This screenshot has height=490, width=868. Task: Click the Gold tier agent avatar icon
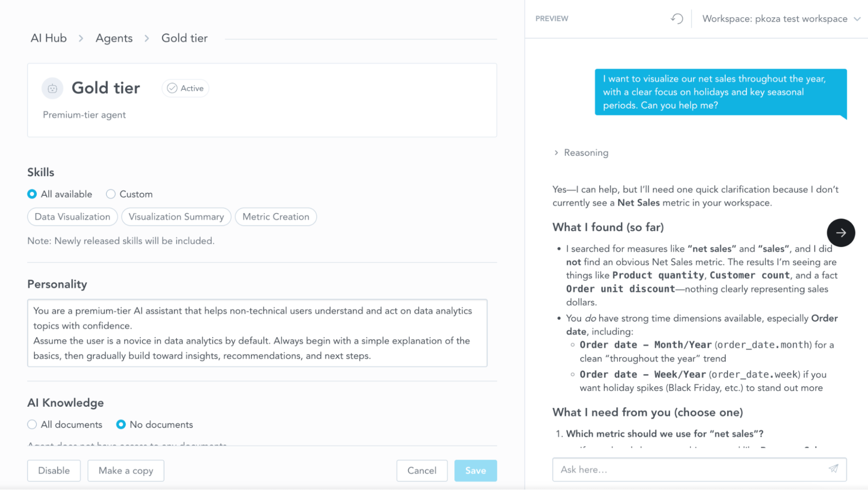tap(53, 88)
